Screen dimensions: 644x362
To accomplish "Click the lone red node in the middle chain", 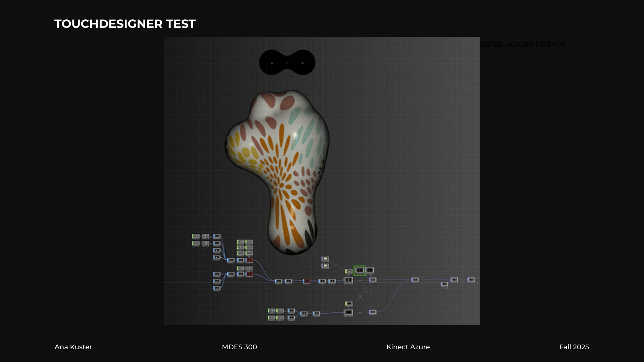I will coord(307,281).
